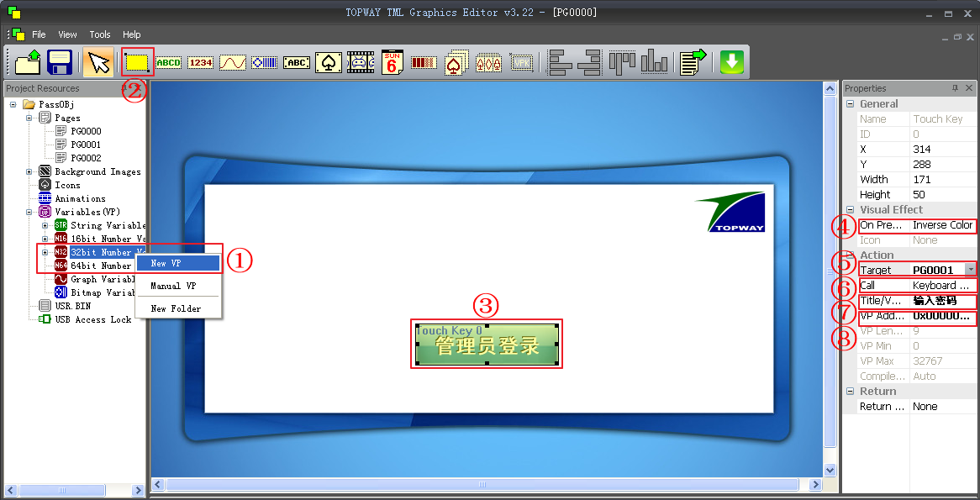Viewport: 980px width, 500px height.
Task: Select the yellow touch key tool
Action: (137, 62)
